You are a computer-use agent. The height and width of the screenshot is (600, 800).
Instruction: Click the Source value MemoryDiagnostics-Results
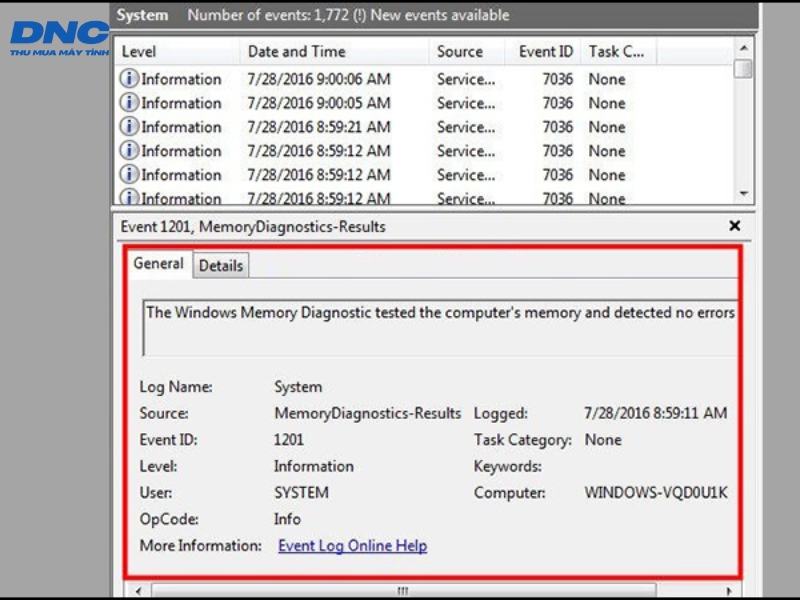coord(367,413)
